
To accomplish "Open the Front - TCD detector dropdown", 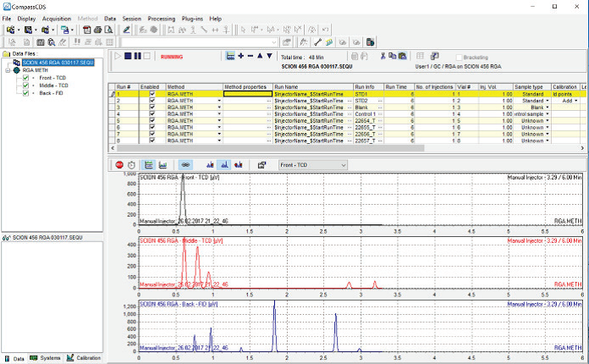I will point(342,164).
